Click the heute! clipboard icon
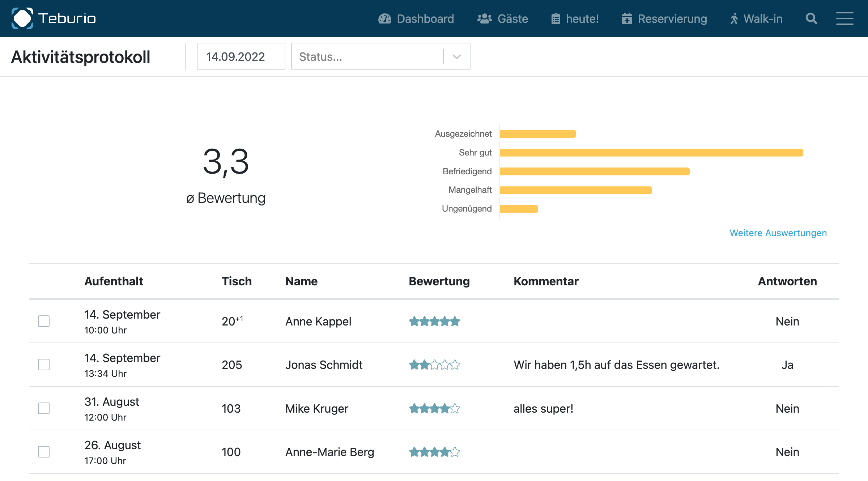 coord(556,19)
